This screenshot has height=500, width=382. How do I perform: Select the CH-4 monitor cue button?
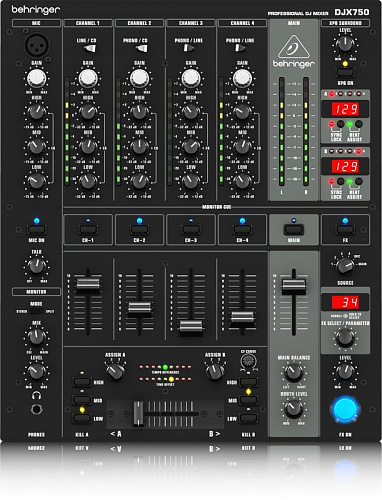click(242, 230)
